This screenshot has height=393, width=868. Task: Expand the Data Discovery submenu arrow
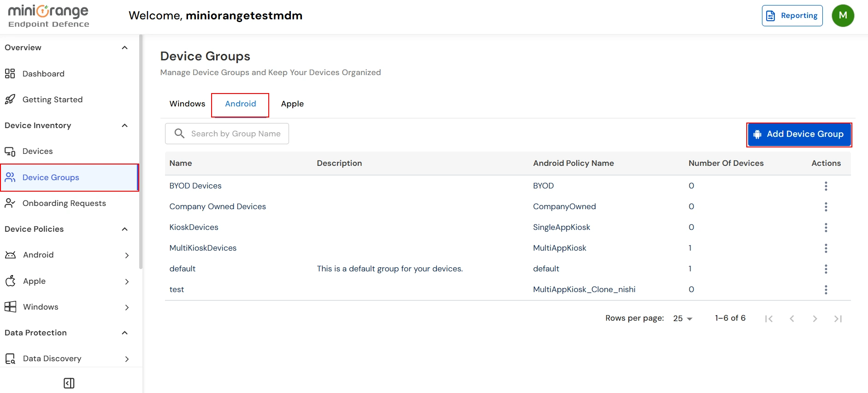(x=127, y=359)
